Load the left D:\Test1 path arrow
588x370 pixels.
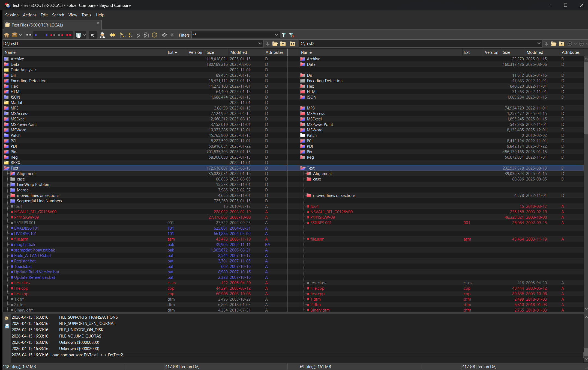[267, 44]
